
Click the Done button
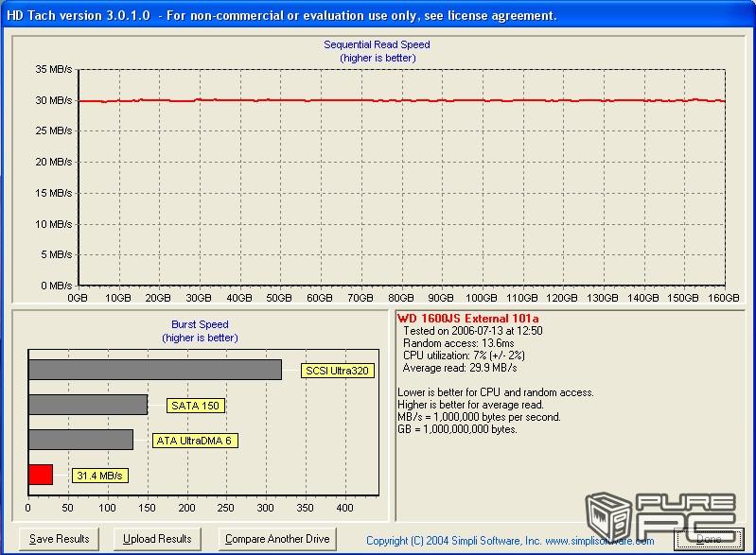[x=709, y=539]
